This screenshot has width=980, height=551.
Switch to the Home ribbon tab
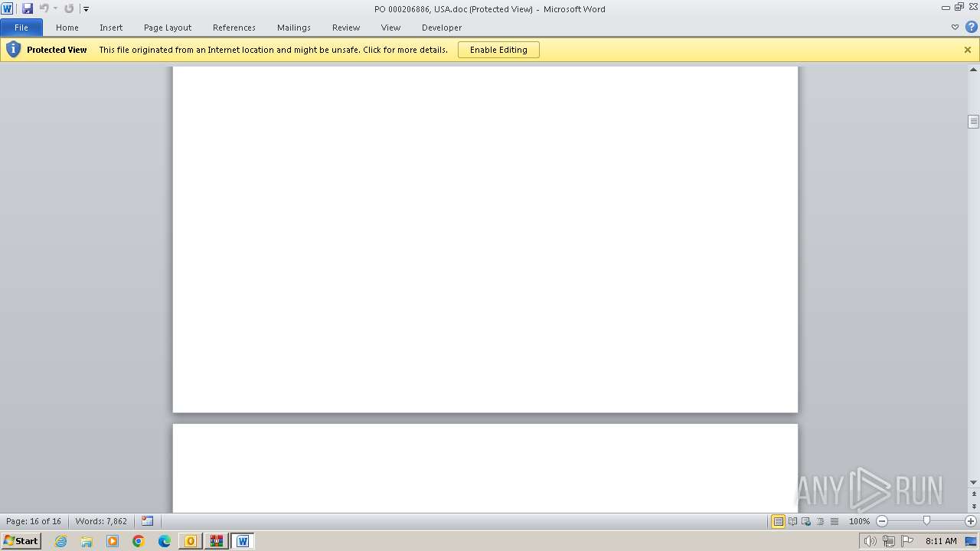[x=67, y=28]
